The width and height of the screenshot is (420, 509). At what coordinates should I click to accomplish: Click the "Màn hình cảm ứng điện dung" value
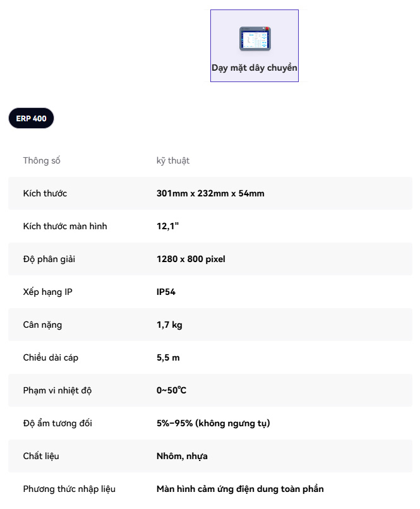[240, 489]
